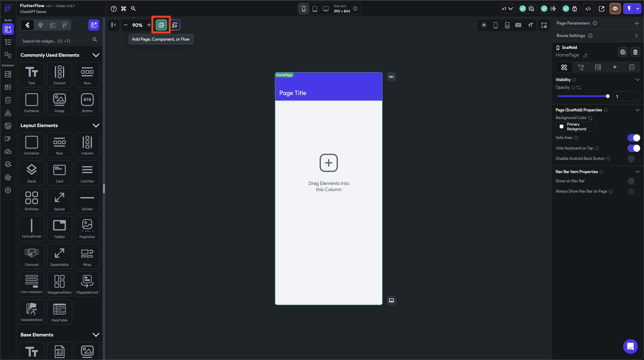The height and width of the screenshot is (360, 644).
Task: Select the Stack layout element
Action: [31, 173]
